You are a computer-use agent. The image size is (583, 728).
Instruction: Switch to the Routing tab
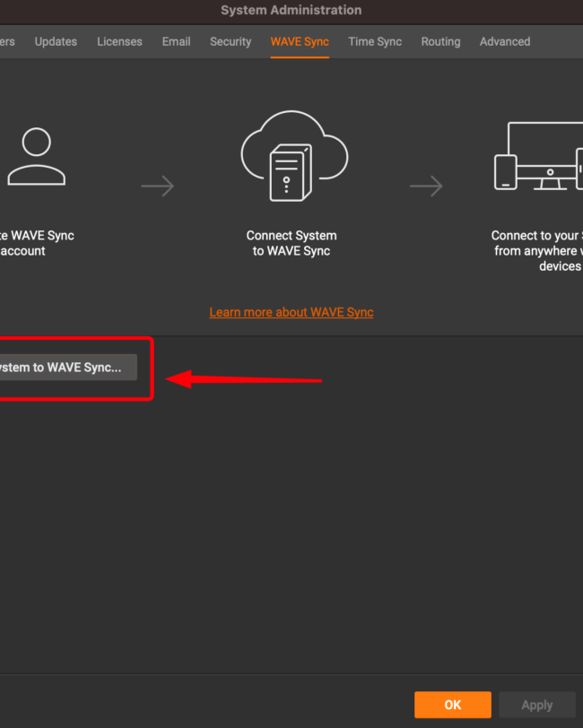pos(440,42)
